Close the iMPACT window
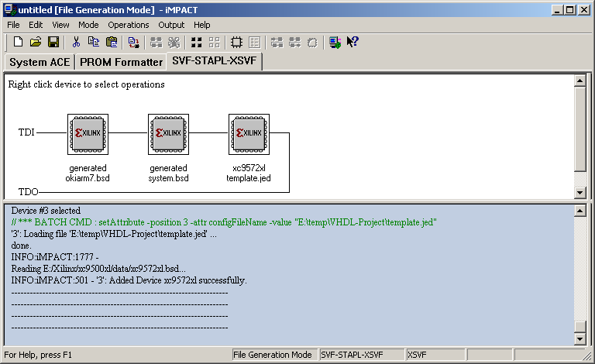This screenshot has width=595, height=364. (x=584, y=10)
